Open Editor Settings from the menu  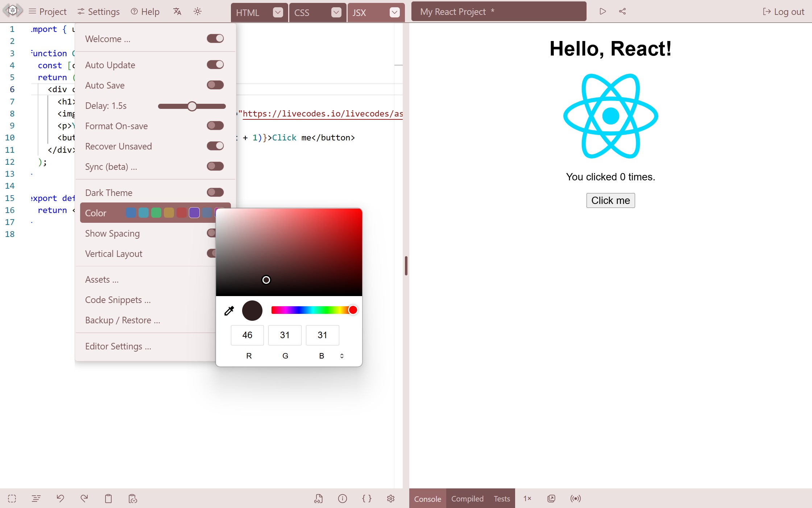(118, 346)
